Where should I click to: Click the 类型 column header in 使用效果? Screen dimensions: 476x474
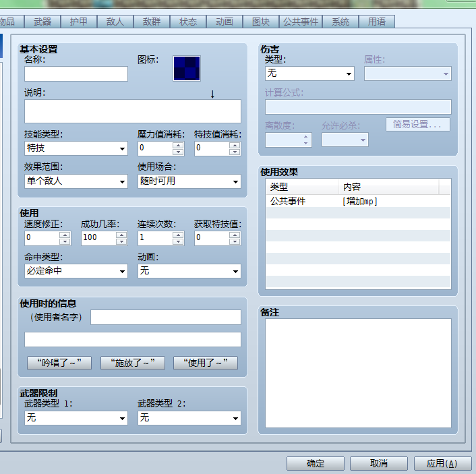coord(302,187)
